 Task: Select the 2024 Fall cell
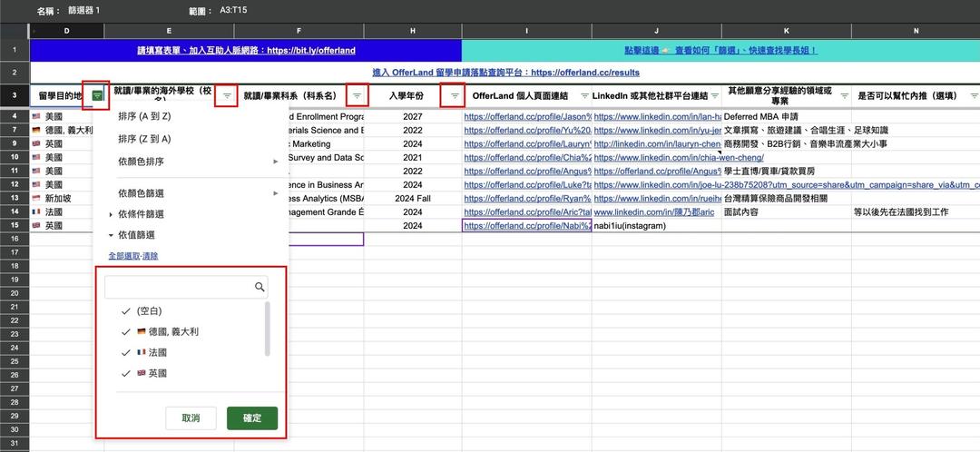[x=413, y=198]
